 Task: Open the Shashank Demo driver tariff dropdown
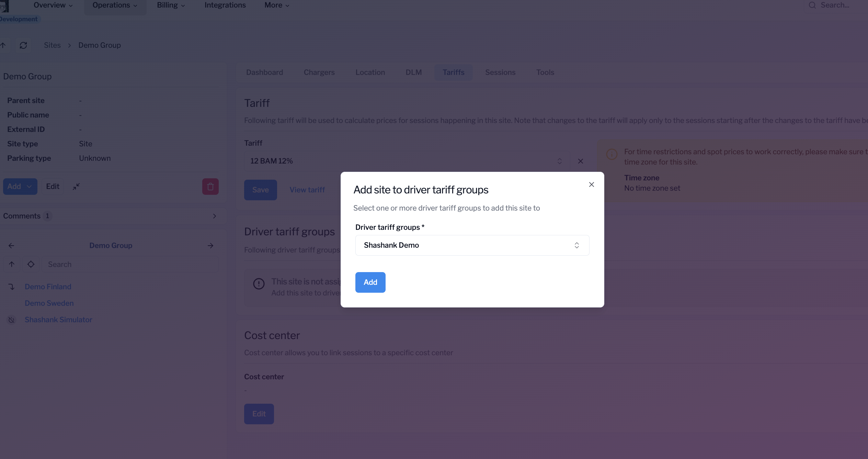point(472,245)
